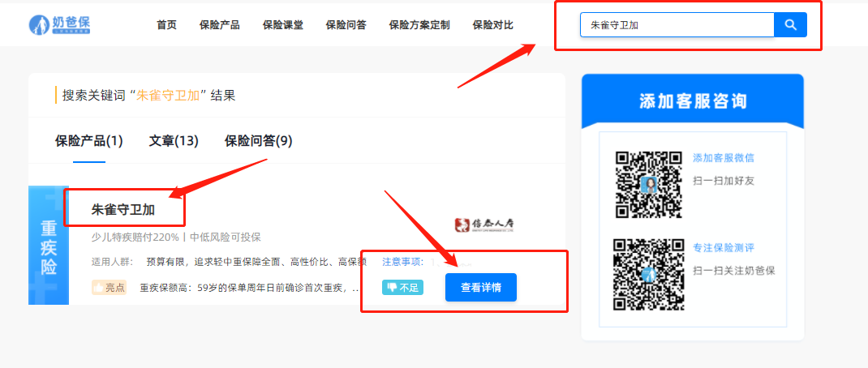Click the 适用人群 label
The image size is (868, 368).
pos(113,261)
